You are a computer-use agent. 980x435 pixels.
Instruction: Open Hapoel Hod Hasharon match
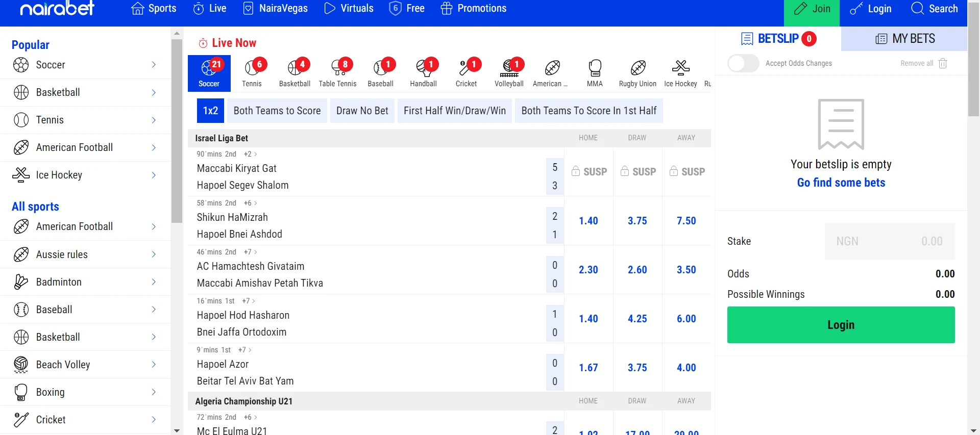(x=243, y=315)
